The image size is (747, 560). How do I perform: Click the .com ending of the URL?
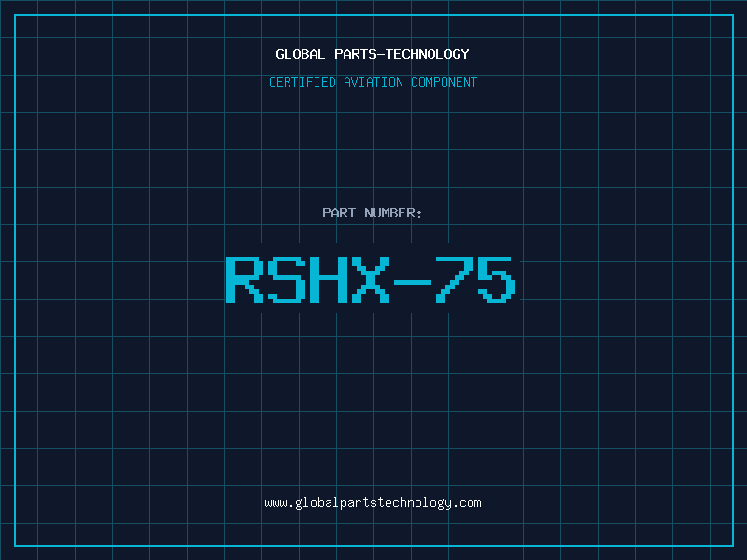[x=467, y=503]
